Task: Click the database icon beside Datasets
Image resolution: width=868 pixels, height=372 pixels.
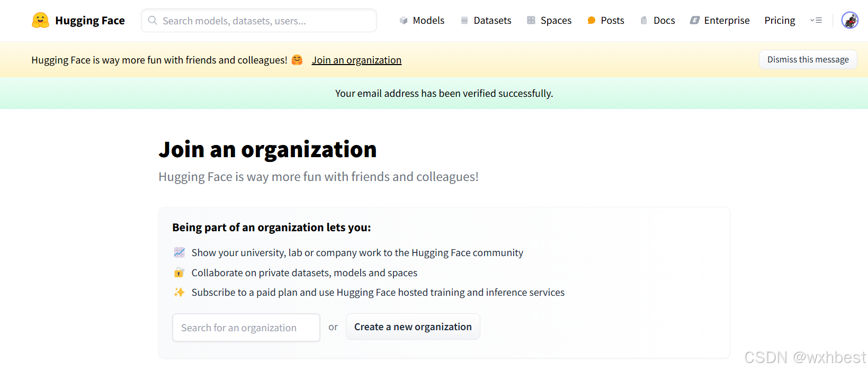Action: click(464, 21)
